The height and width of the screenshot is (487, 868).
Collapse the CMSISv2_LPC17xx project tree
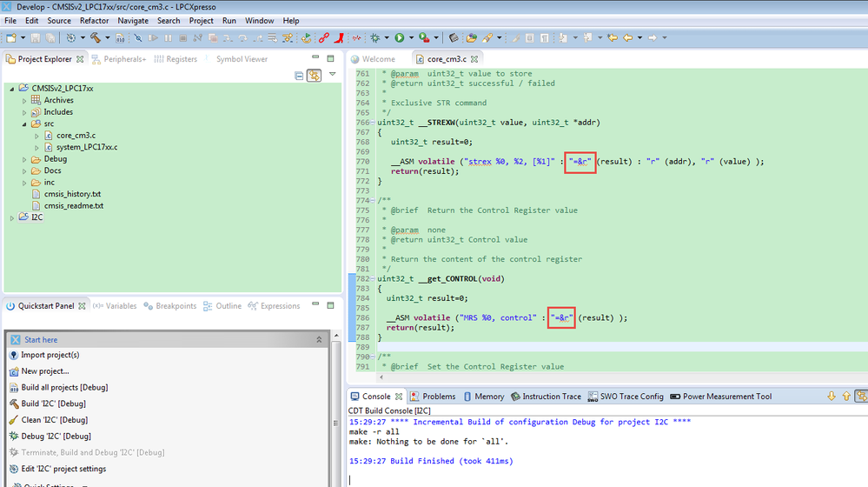coord(12,89)
